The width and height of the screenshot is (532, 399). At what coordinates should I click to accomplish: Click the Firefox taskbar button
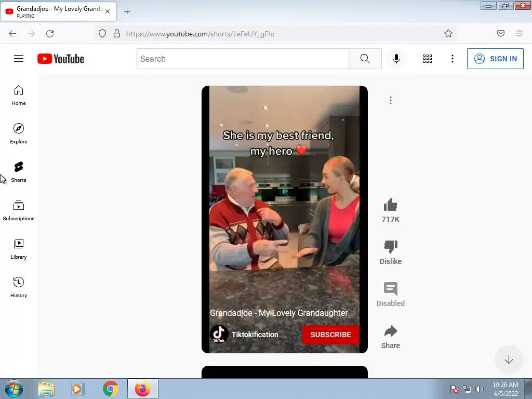tap(143, 389)
